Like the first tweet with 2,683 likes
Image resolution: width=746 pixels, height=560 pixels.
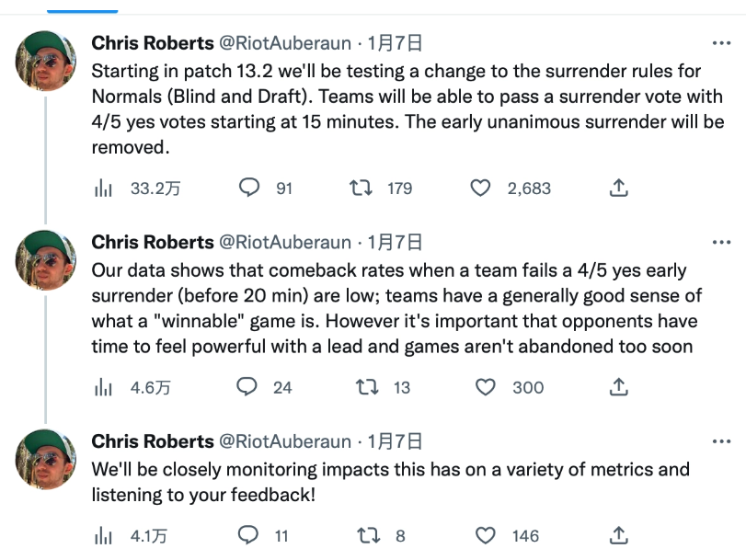click(480, 189)
